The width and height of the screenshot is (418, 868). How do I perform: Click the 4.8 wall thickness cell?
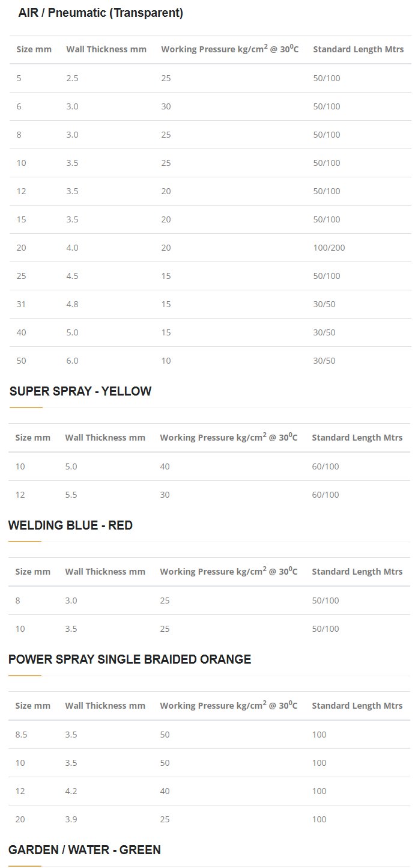[x=72, y=304]
